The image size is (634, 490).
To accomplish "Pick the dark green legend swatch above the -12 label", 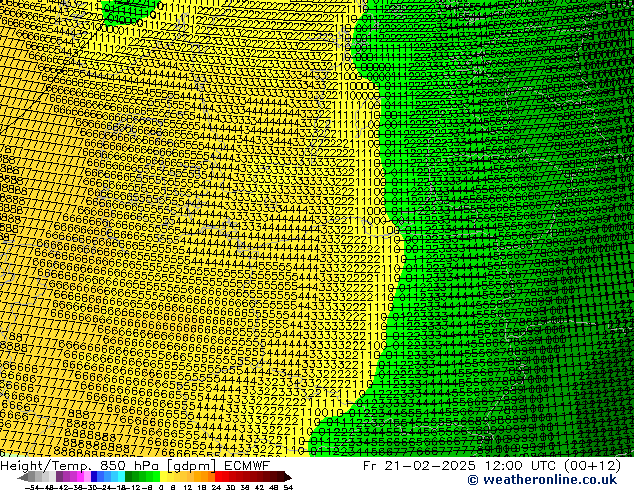I will (128, 477).
